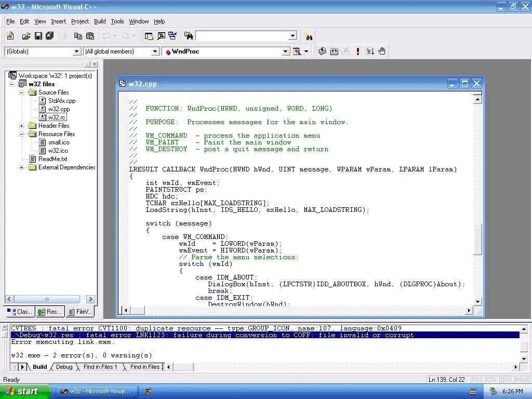Open the Window List icon
This screenshot has height=399, width=532.
pyautogui.click(x=172, y=36)
